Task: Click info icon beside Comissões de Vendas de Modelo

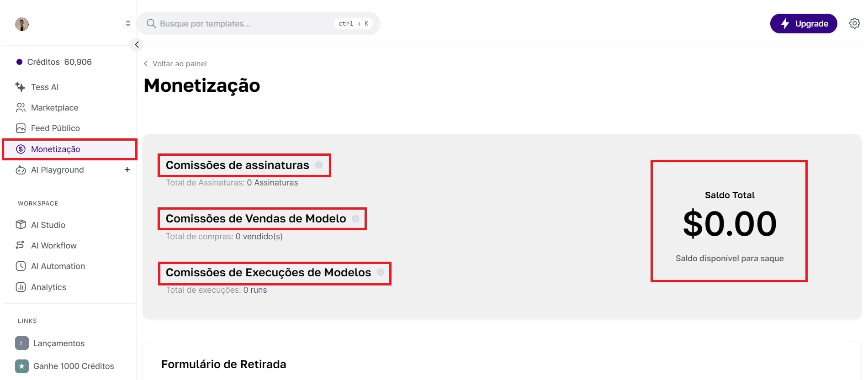Action: pos(355,219)
